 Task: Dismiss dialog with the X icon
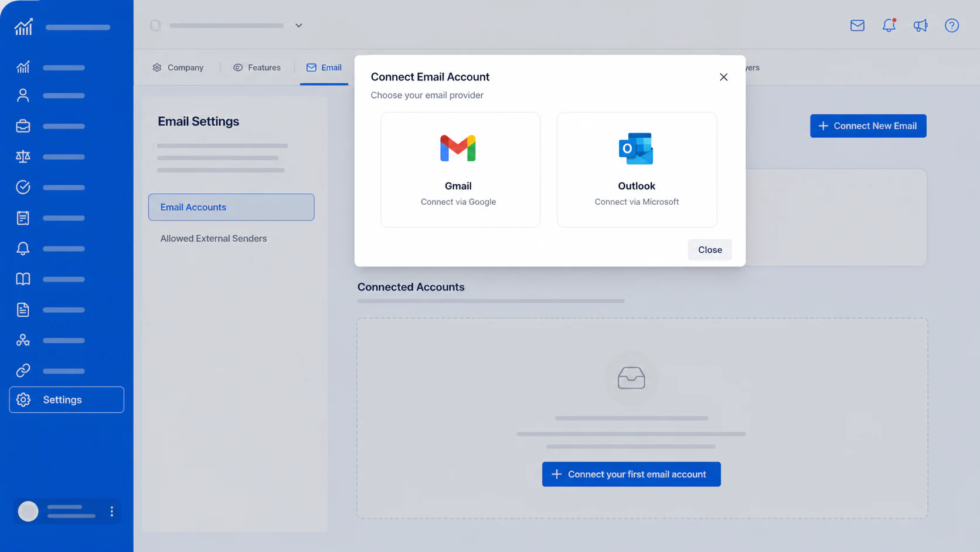click(x=724, y=77)
